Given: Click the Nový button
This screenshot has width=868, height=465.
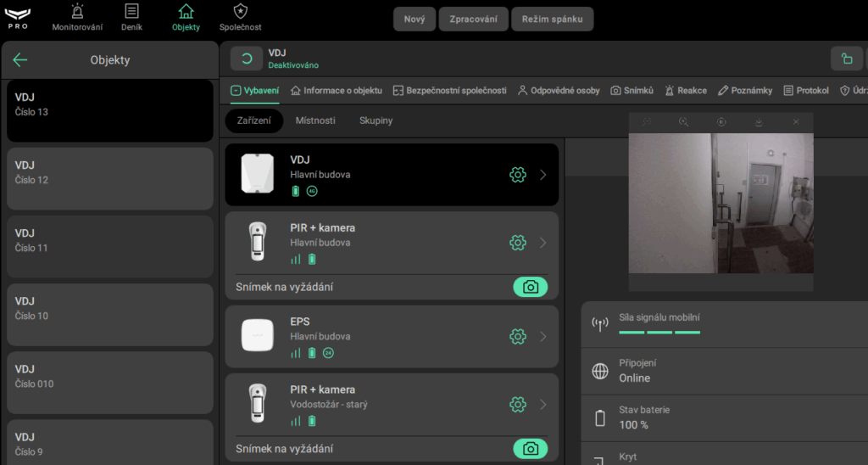Looking at the screenshot, I should point(415,19).
